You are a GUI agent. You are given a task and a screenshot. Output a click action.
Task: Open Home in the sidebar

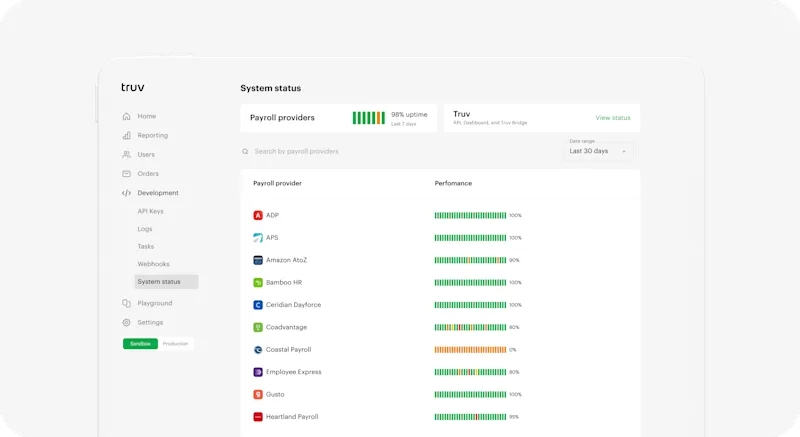pyautogui.click(x=146, y=116)
